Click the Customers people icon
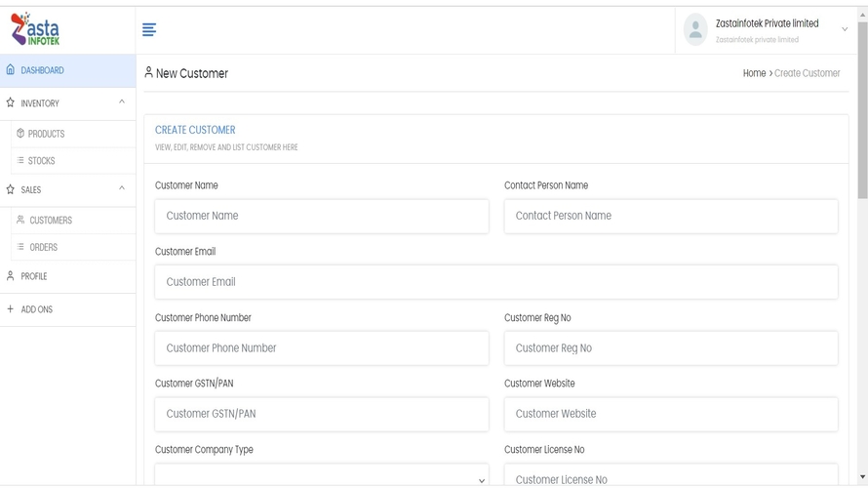 pos(20,221)
